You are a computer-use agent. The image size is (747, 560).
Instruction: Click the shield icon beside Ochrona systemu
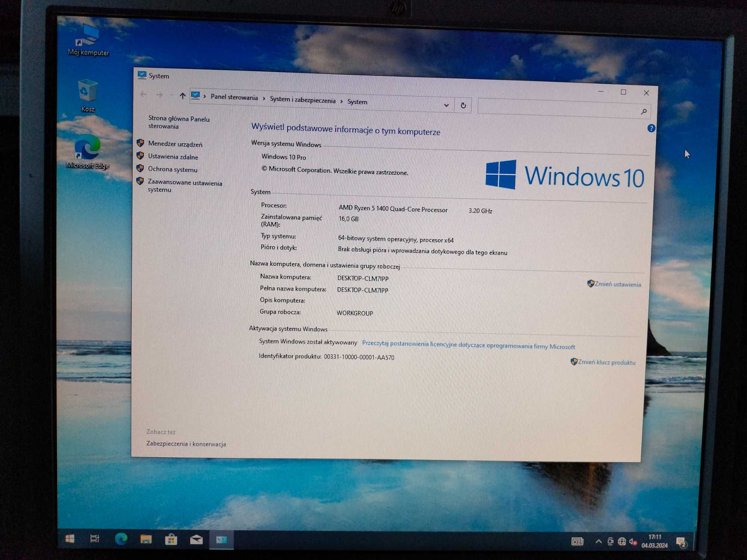click(x=140, y=168)
